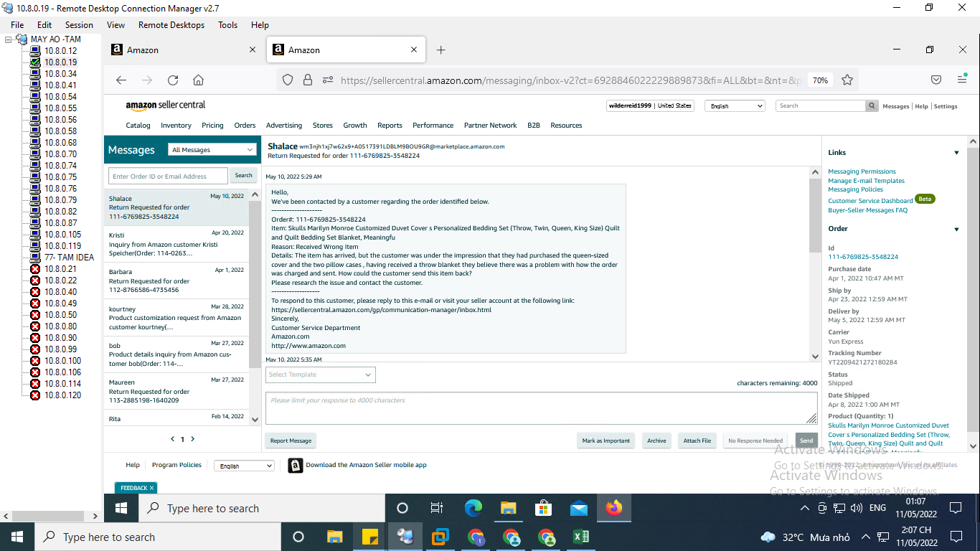Open Excel from host taskbar
980x551 pixels.
click(x=581, y=537)
